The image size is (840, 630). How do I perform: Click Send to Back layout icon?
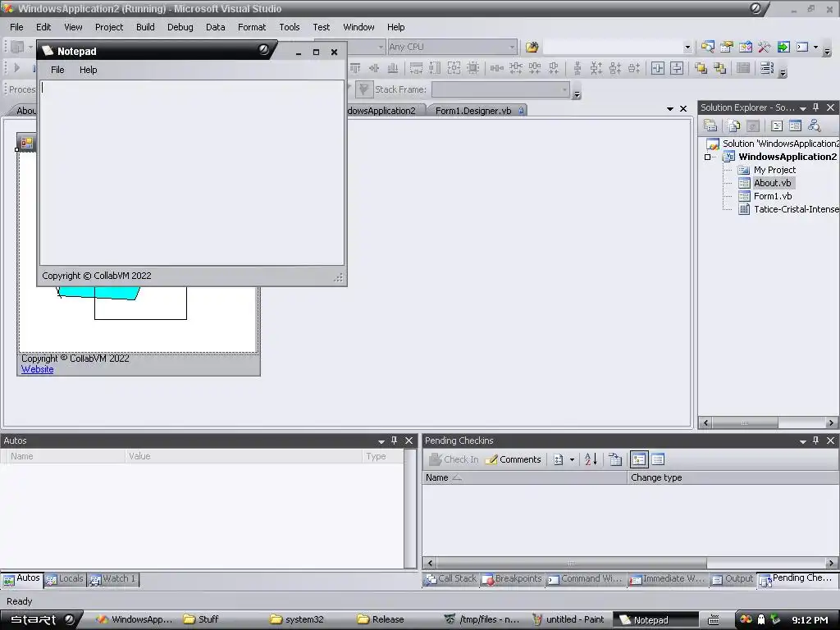pyautogui.click(x=720, y=68)
